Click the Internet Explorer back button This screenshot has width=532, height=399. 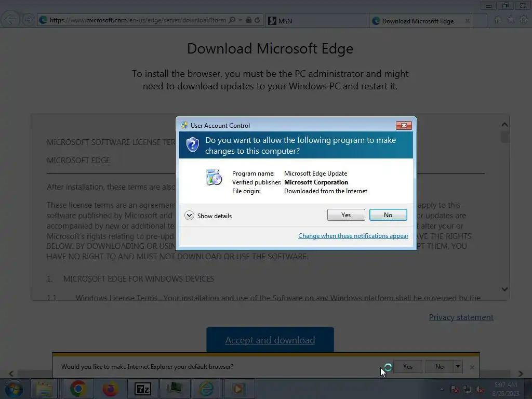pyautogui.click(x=10, y=20)
